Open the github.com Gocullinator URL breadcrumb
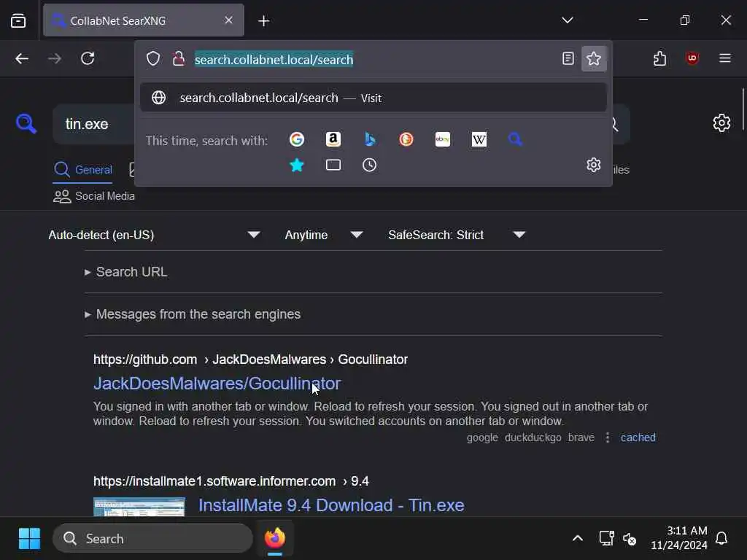Screen dimensions: 747x560 251,359
